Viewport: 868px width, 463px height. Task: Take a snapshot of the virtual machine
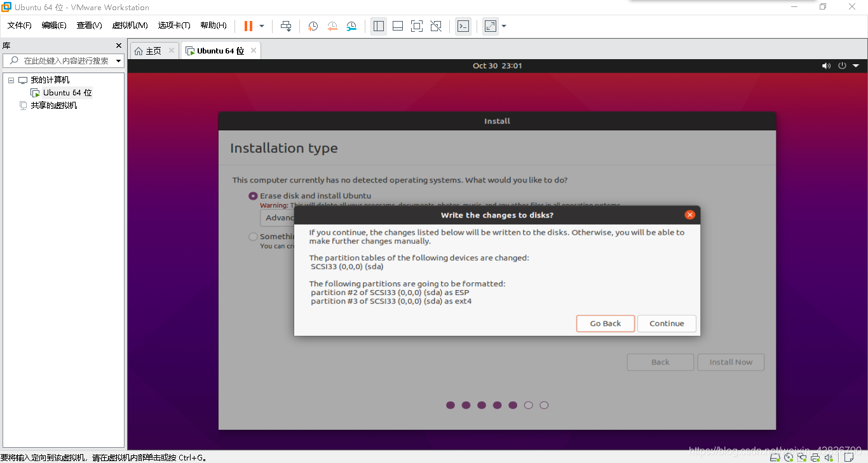313,26
